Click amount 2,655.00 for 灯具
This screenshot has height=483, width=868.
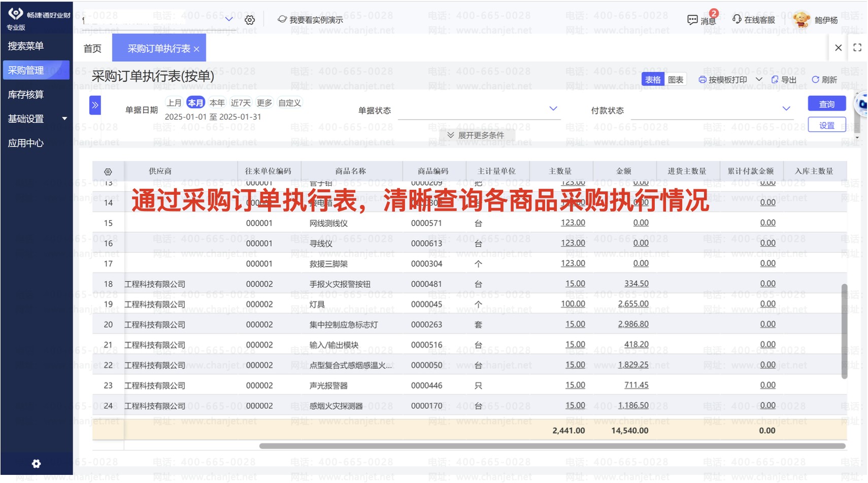[633, 304]
